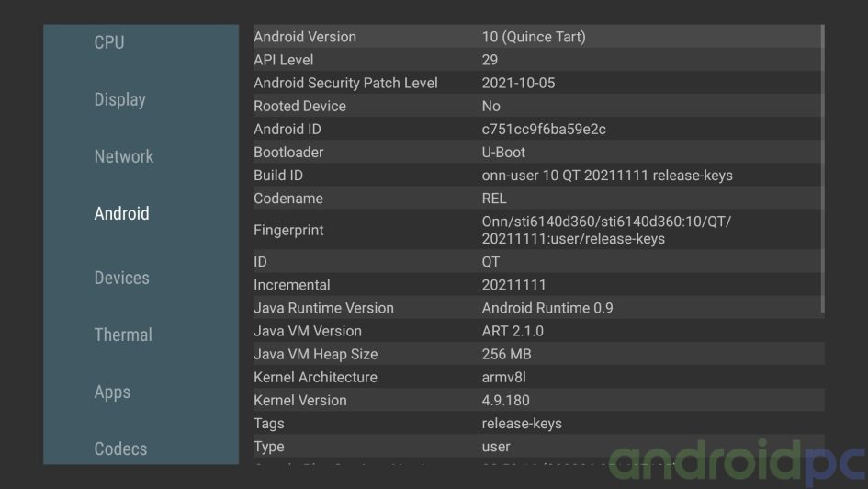Select the Android Security Patch Level row
The image size is (868, 489).
point(537,83)
